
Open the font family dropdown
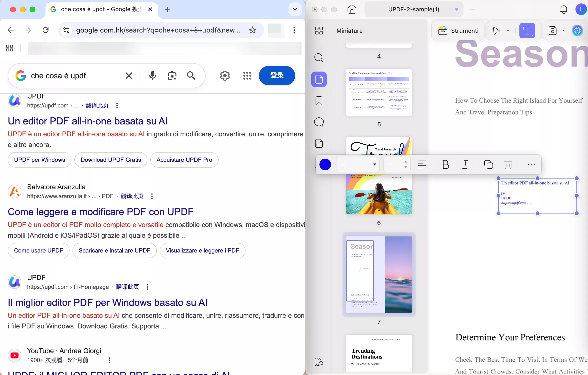[x=358, y=165]
